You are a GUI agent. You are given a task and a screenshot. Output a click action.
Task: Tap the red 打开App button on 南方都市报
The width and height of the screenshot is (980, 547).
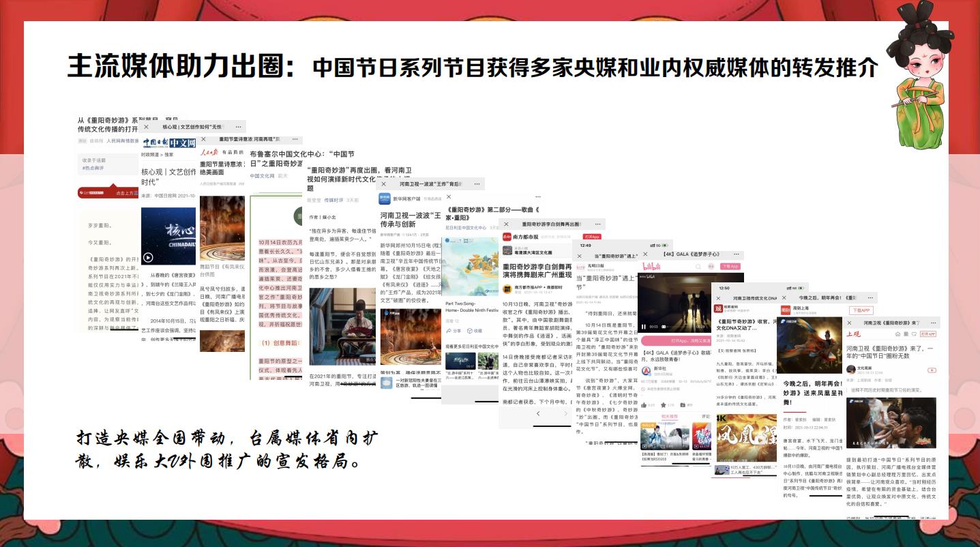(x=592, y=236)
